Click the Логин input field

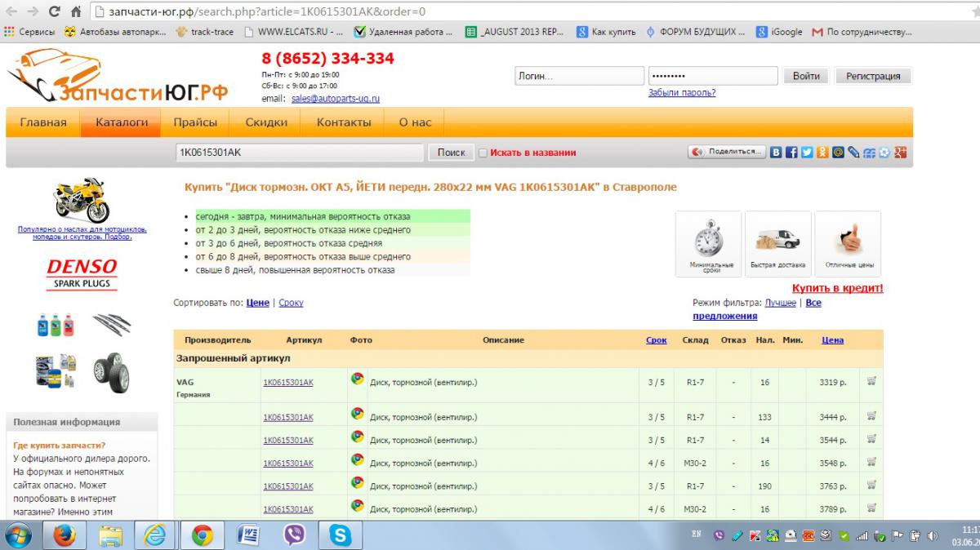(579, 76)
